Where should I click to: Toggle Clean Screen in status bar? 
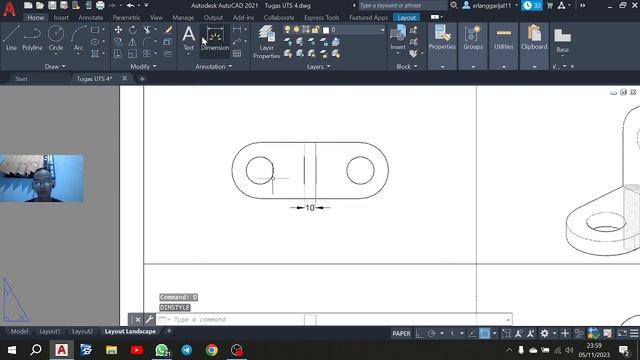pos(622,333)
